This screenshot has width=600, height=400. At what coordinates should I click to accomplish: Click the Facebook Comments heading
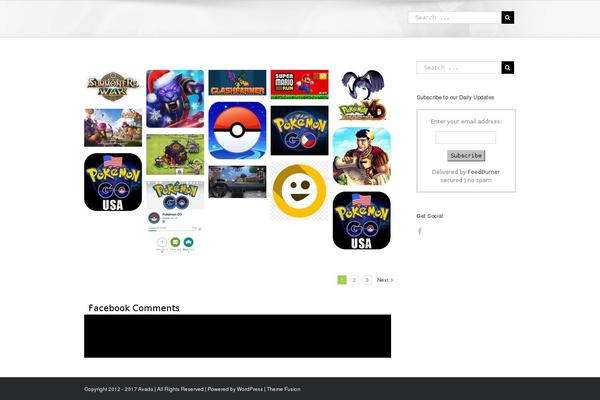pos(134,308)
